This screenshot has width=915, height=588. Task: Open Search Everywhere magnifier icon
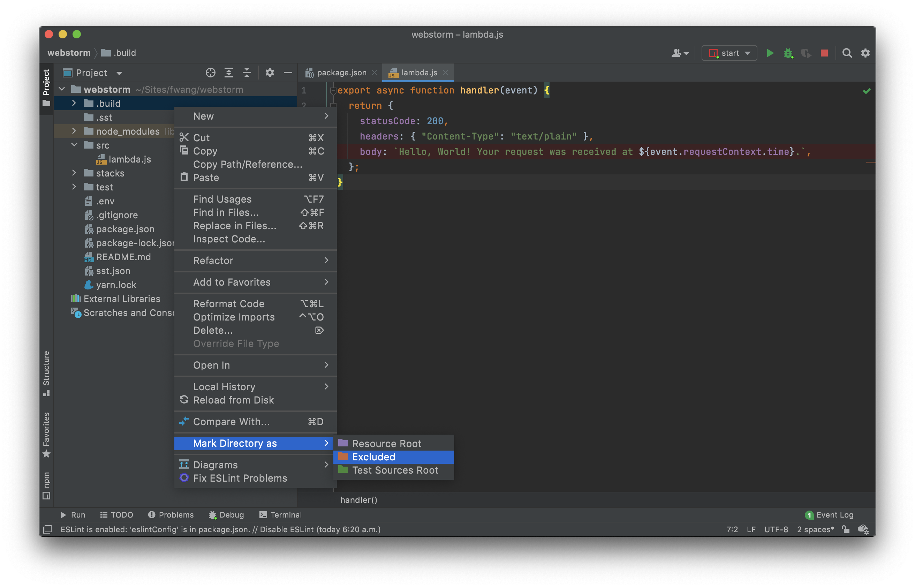pos(847,53)
